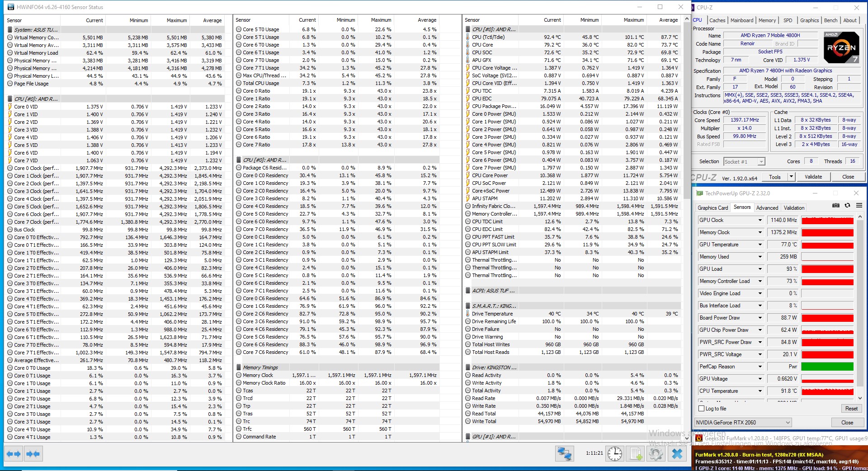Click the clock icon beside Bus Clock row

pyautogui.click(x=10, y=230)
